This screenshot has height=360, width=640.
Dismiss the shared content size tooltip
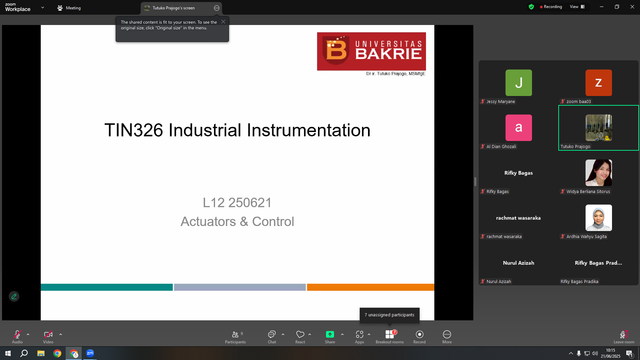click(x=223, y=22)
